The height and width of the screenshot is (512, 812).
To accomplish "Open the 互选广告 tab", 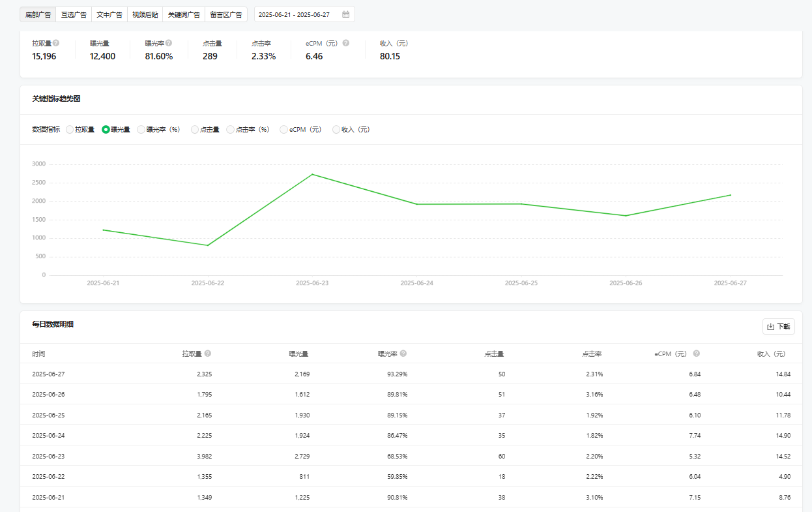I will 74,14.
